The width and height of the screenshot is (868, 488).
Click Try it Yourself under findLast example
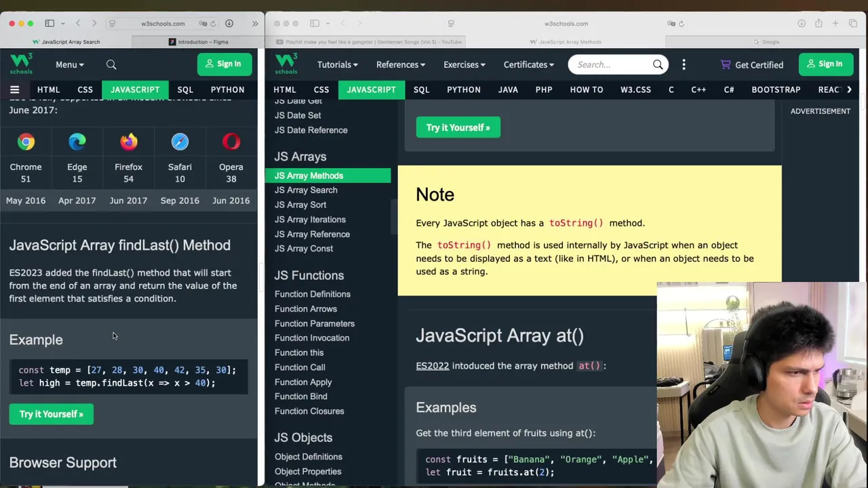tap(52, 414)
